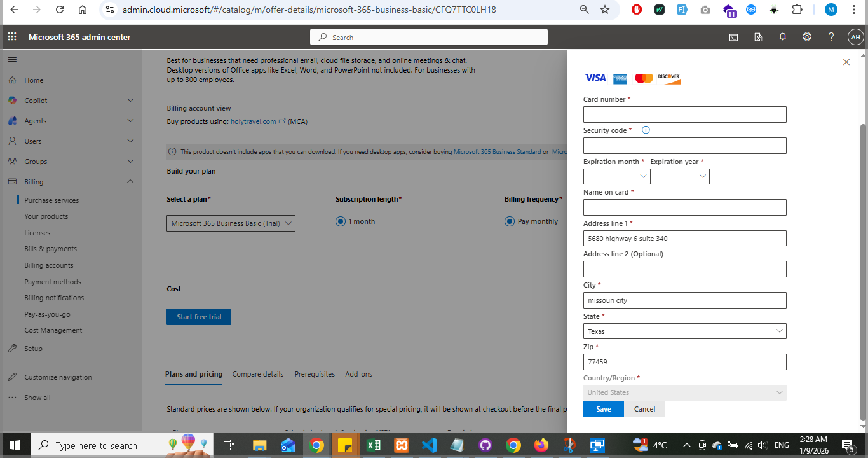Click into the Card number field
The width and height of the screenshot is (868, 458).
click(x=684, y=114)
